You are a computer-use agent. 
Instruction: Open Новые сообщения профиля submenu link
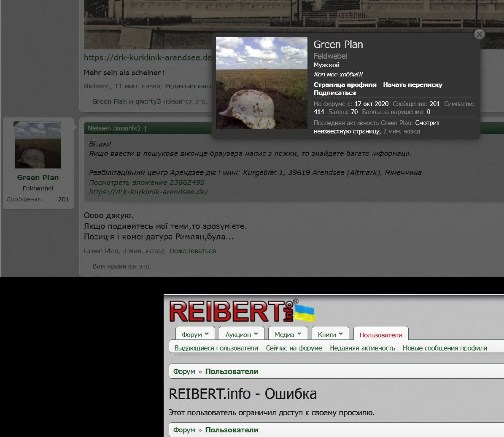tap(445, 348)
